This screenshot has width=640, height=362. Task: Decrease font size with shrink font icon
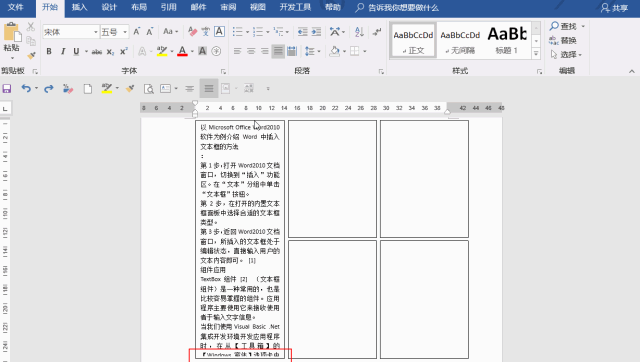click(x=150, y=31)
